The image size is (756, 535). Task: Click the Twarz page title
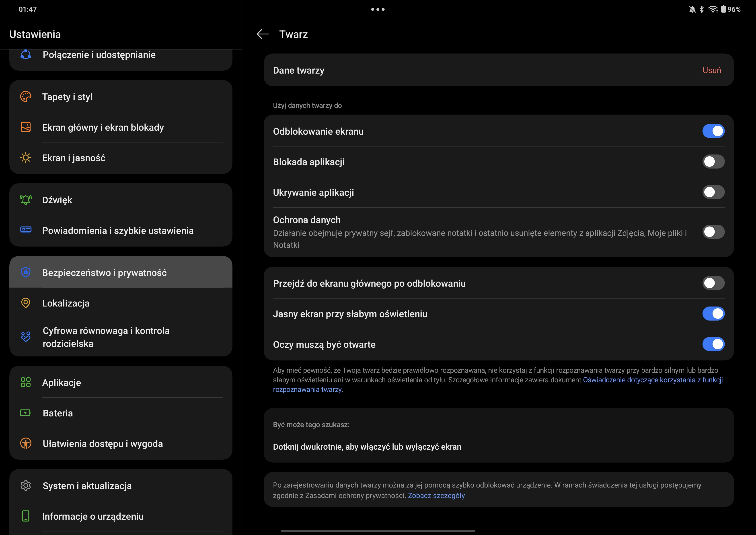pos(294,34)
